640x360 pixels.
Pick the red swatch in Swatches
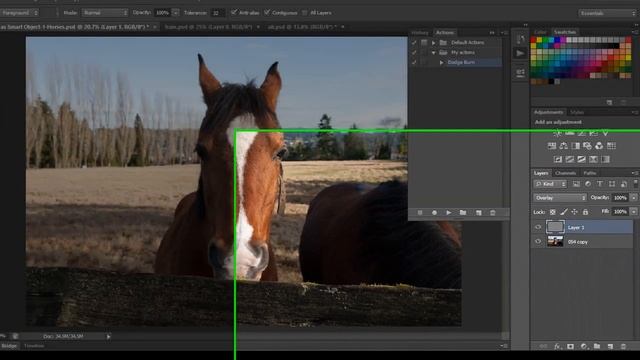point(533,40)
